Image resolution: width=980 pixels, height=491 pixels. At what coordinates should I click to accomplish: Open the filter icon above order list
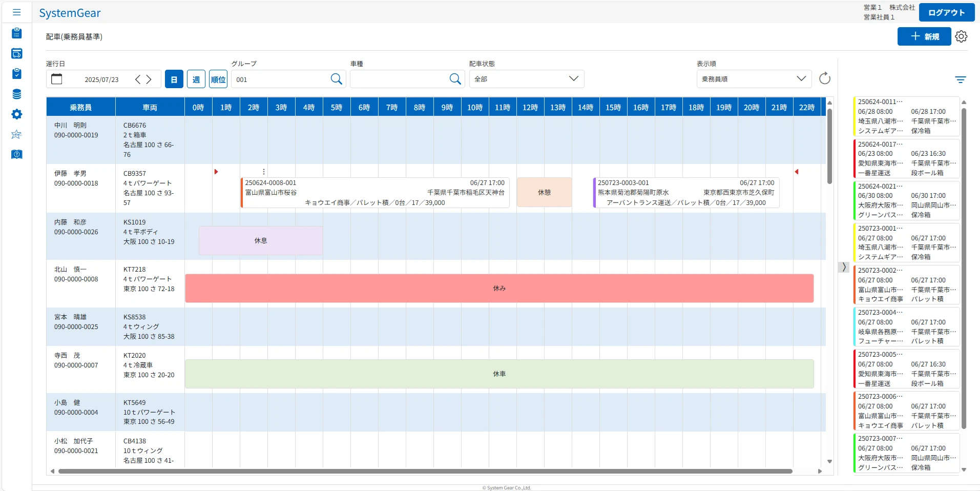tap(960, 79)
